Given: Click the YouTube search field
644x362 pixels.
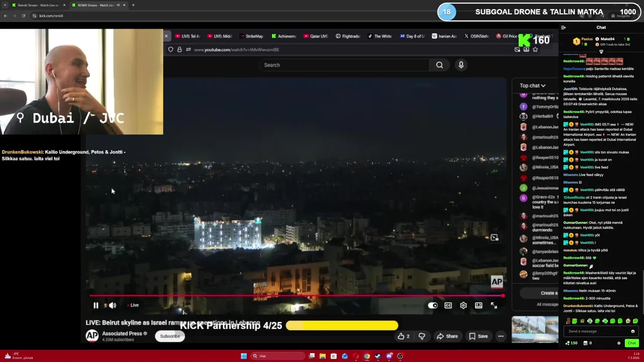Looking at the screenshot, I should tap(345, 65).
